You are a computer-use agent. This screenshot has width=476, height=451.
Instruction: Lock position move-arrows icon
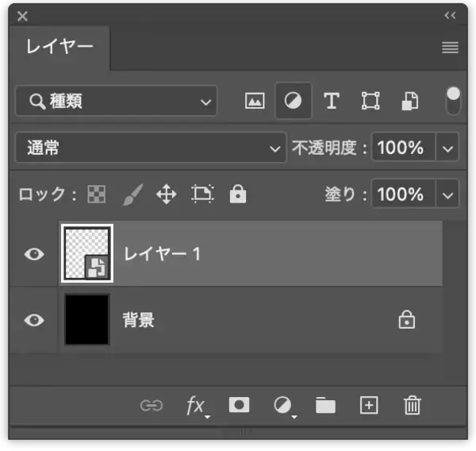tap(167, 195)
